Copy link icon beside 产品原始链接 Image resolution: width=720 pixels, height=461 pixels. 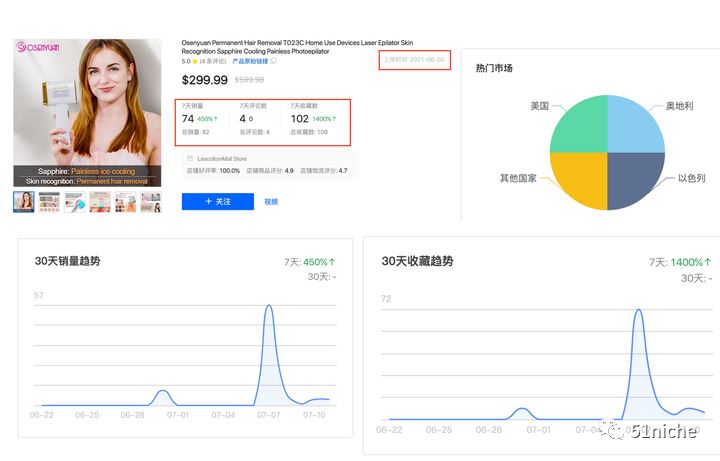[273, 61]
